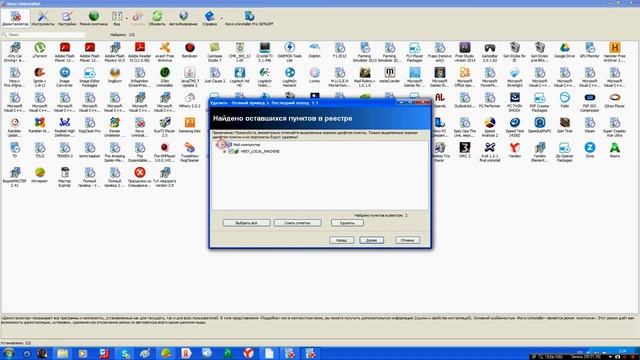Expand the Вид view dropdown arrow
The height and width of the screenshot is (360, 640).
click(x=127, y=18)
